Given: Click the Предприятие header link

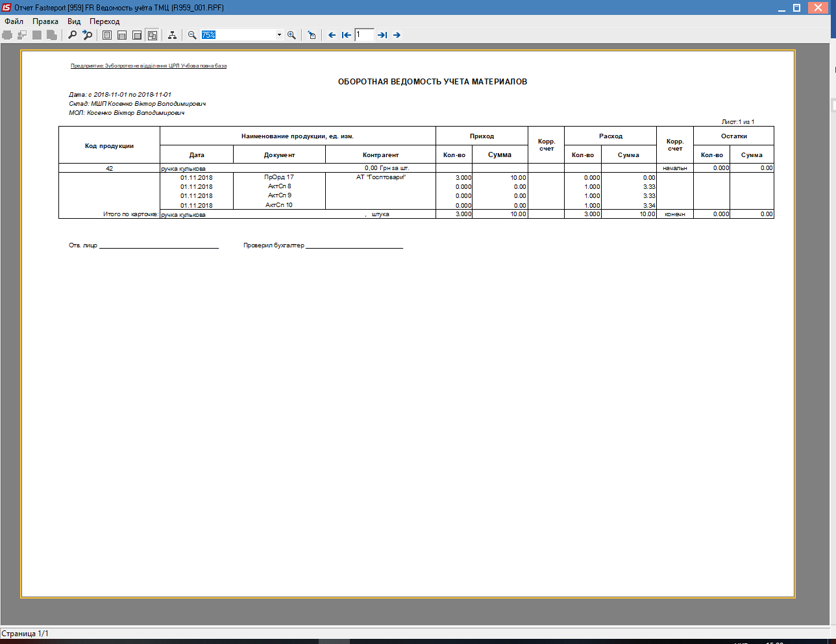Looking at the screenshot, I should click(149, 66).
